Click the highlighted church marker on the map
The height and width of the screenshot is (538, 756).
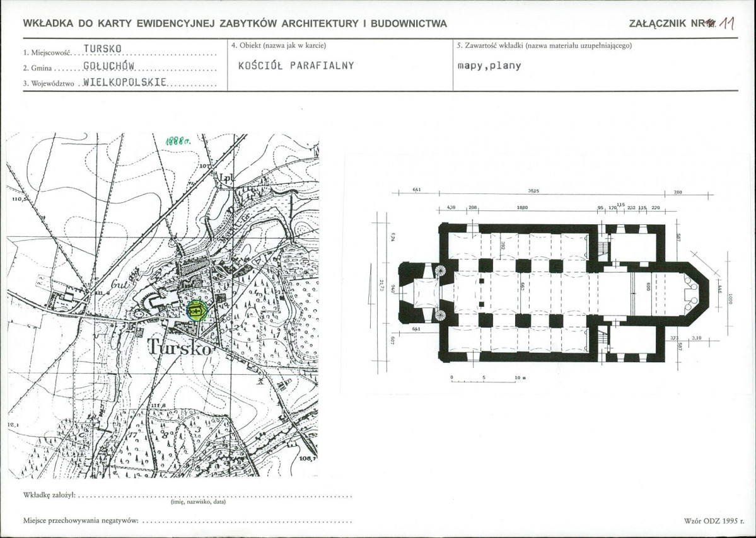point(197,310)
